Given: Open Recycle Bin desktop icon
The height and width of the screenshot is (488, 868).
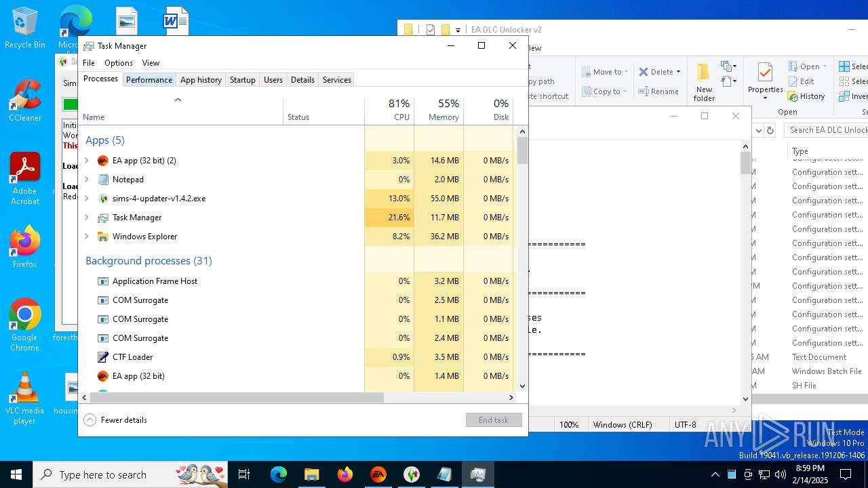Looking at the screenshot, I should [x=25, y=28].
